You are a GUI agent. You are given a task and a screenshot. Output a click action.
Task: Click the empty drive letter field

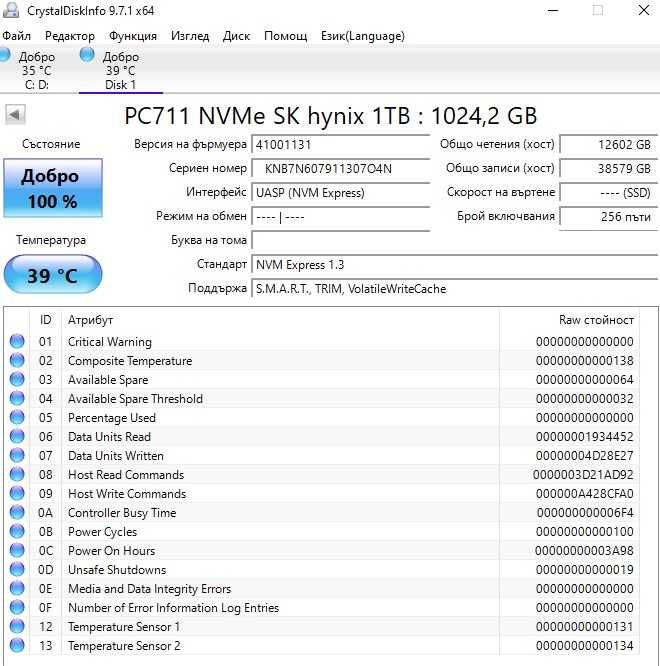[341, 240]
